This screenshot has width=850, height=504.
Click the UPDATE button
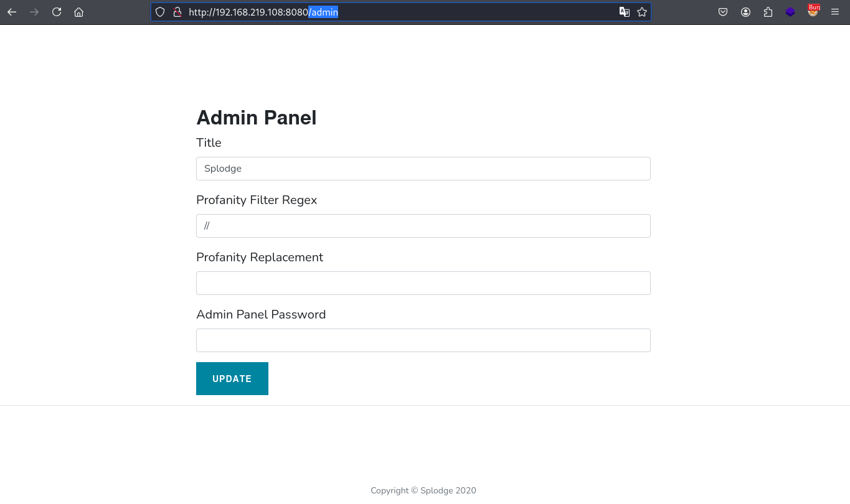(x=232, y=378)
